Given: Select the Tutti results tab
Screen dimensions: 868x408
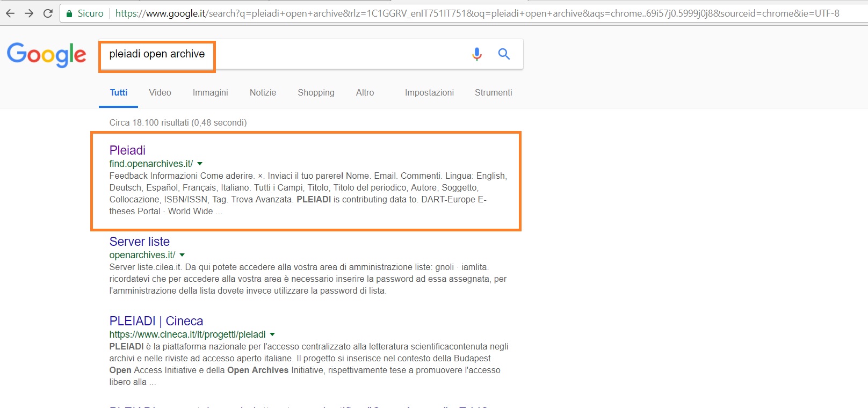Looking at the screenshot, I should tap(119, 92).
